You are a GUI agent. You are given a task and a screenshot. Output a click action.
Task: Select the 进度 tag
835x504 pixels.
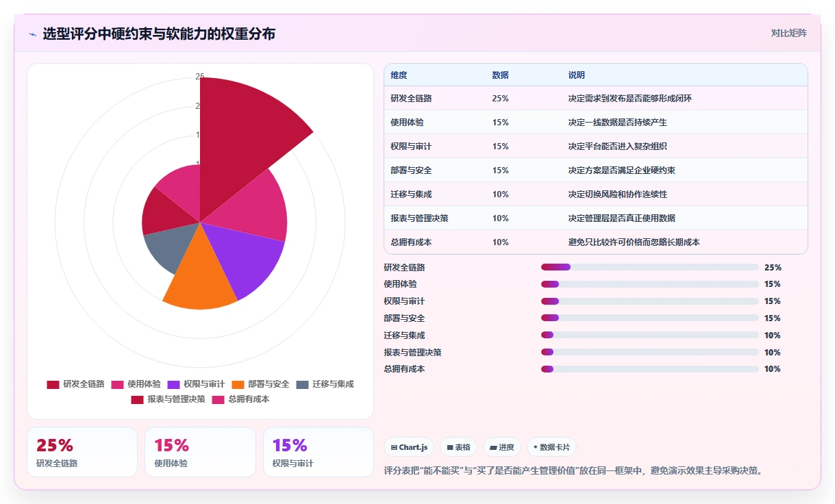(502, 447)
